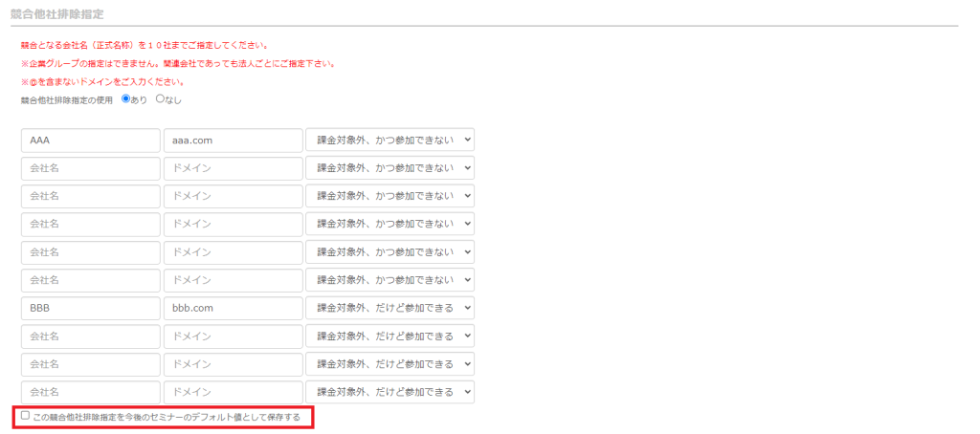Select the 会社名 field in the last row
This screenshot has width=980, height=434.
pos(90,393)
